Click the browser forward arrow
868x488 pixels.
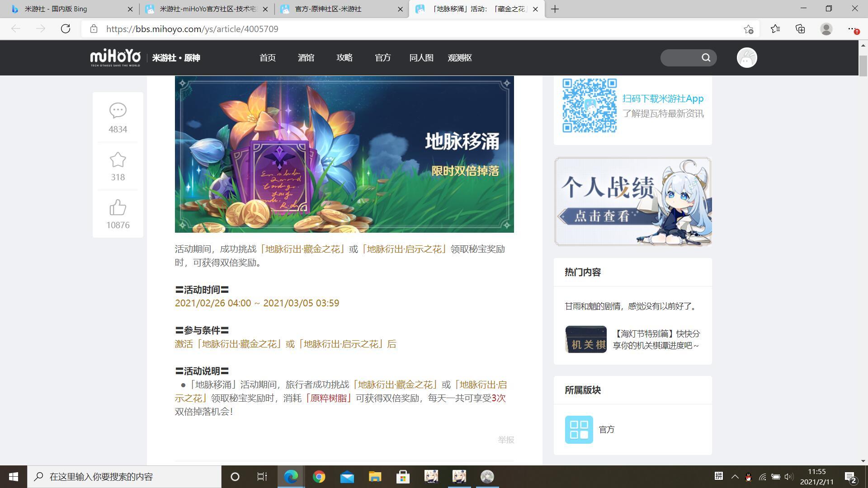pos(41,29)
